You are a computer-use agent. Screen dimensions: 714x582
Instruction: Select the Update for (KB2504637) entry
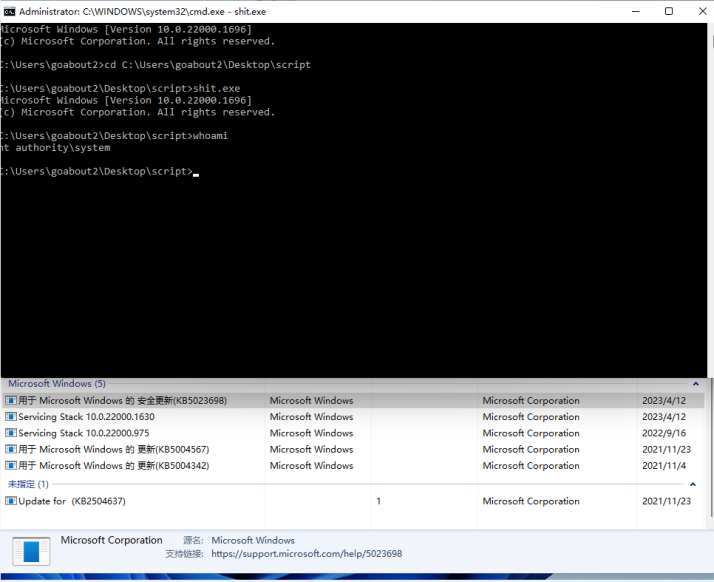coord(353,501)
